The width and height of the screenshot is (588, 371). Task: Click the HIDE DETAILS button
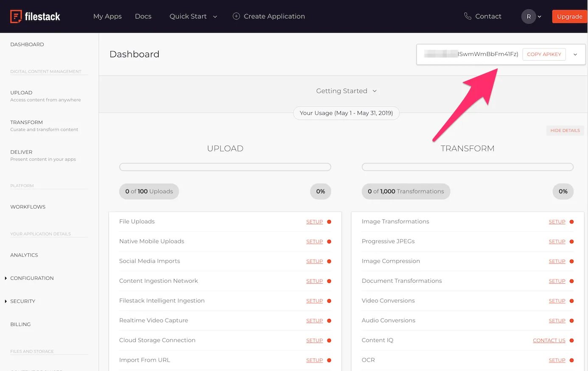(565, 131)
